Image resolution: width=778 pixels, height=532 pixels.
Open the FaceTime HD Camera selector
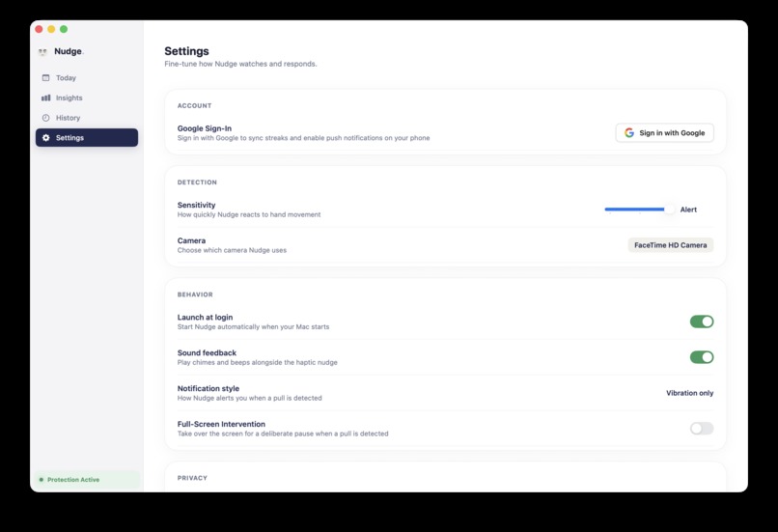tap(670, 244)
